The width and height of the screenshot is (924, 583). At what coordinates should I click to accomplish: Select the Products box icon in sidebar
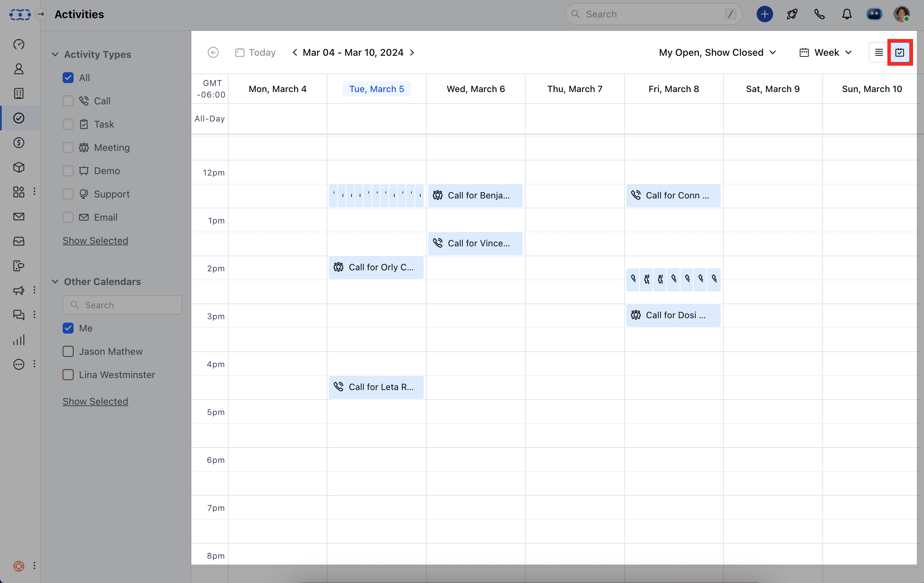click(x=19, y=167)
